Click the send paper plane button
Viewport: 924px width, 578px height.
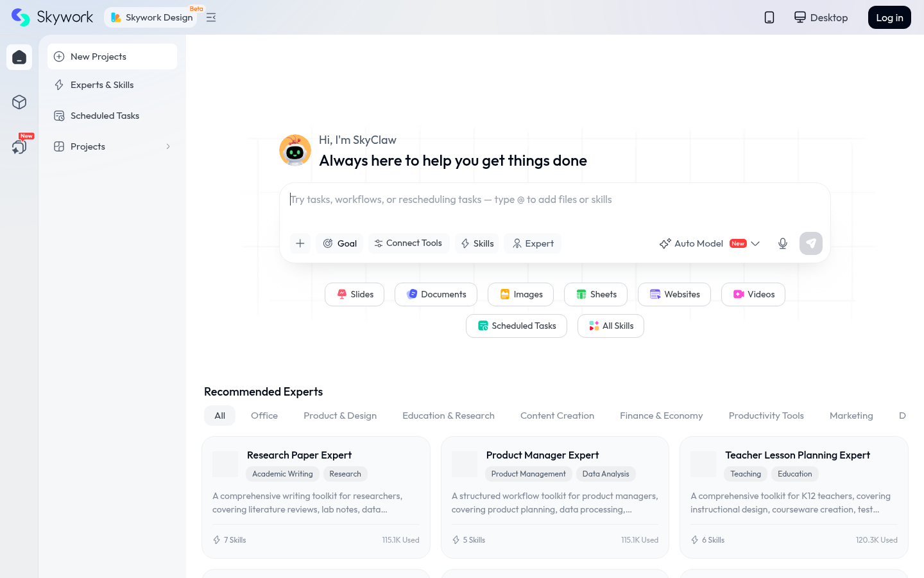(811, 243)
